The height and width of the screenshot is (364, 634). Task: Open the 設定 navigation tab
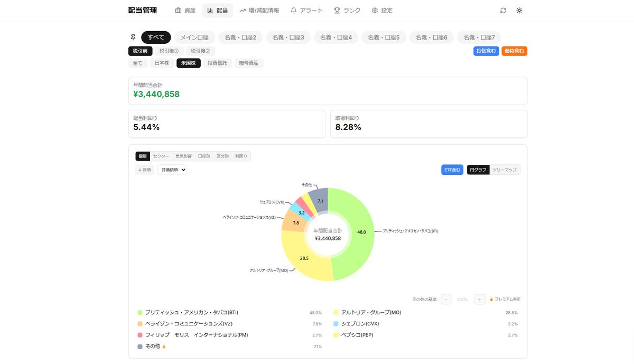(382, 11)
